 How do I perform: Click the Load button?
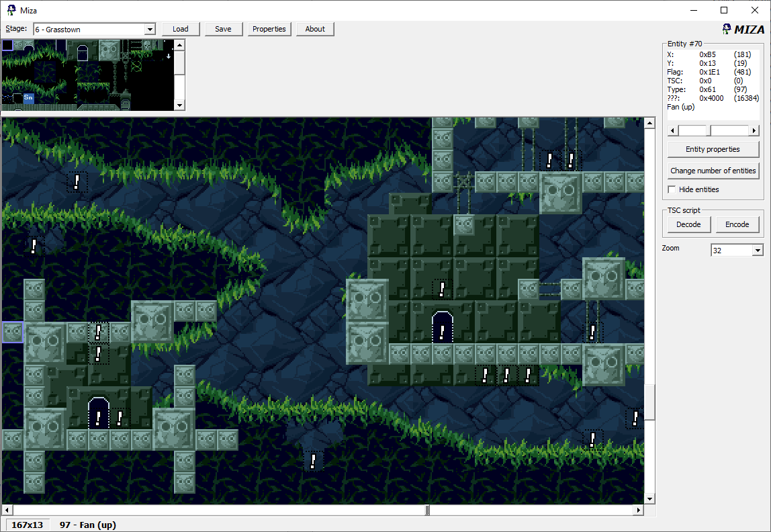[180, 29]
